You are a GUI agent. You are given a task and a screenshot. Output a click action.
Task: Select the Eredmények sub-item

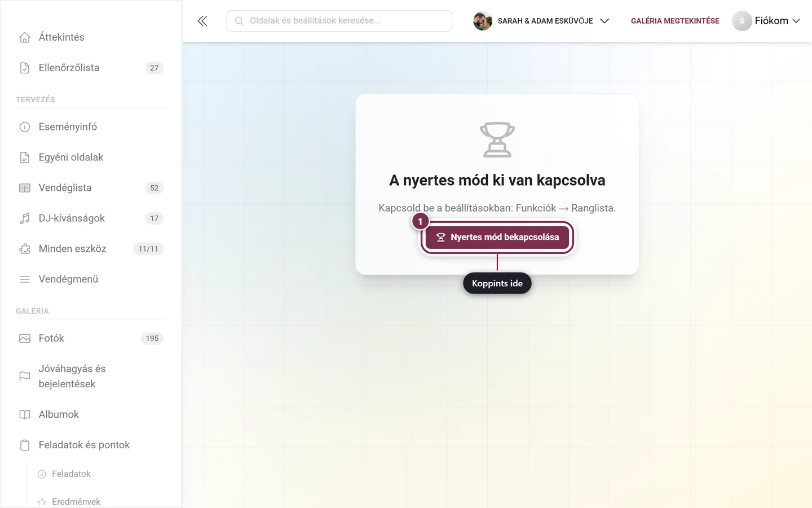(76, 502)
